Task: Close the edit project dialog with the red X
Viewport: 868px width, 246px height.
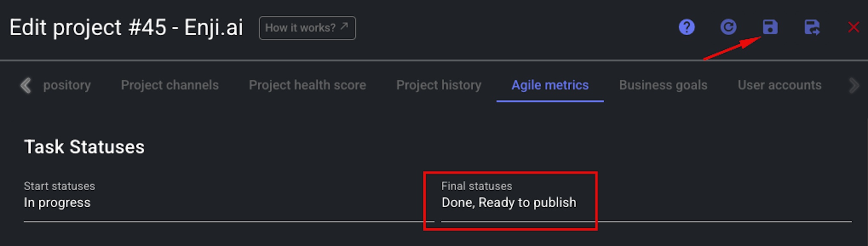Action: tap(854, 27)
